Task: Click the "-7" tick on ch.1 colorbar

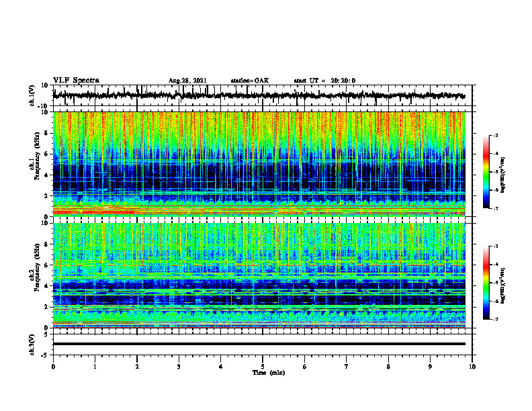Action: [x=495, y=208]
